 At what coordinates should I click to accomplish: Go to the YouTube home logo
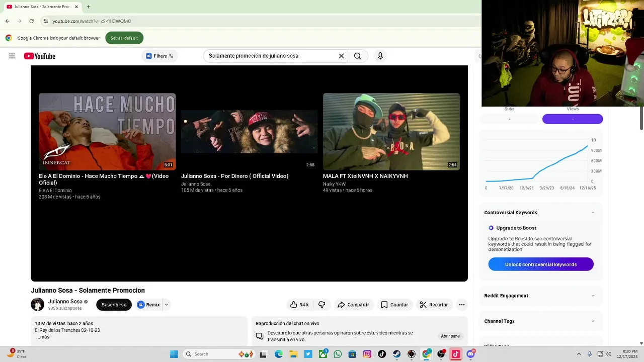(x=40, y=56)
